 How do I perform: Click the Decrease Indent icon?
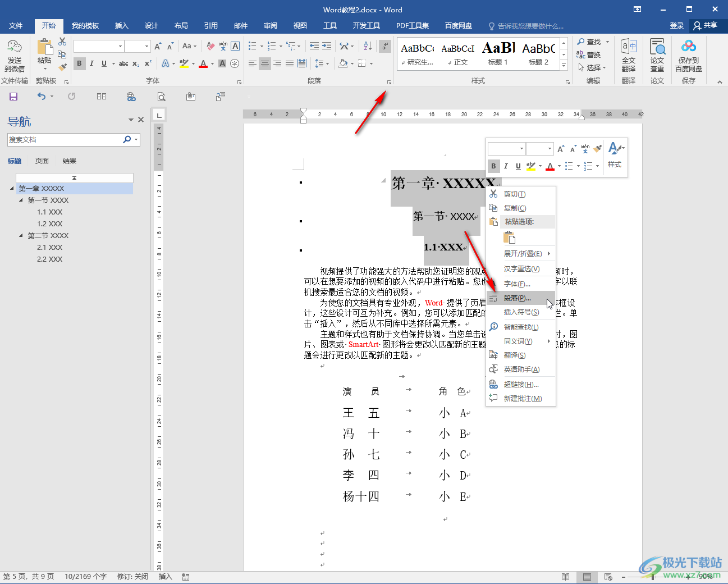(x=314, y=46)
